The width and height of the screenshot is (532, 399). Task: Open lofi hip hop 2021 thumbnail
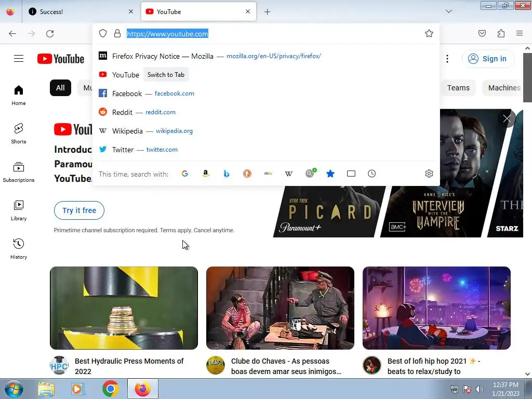436,308
